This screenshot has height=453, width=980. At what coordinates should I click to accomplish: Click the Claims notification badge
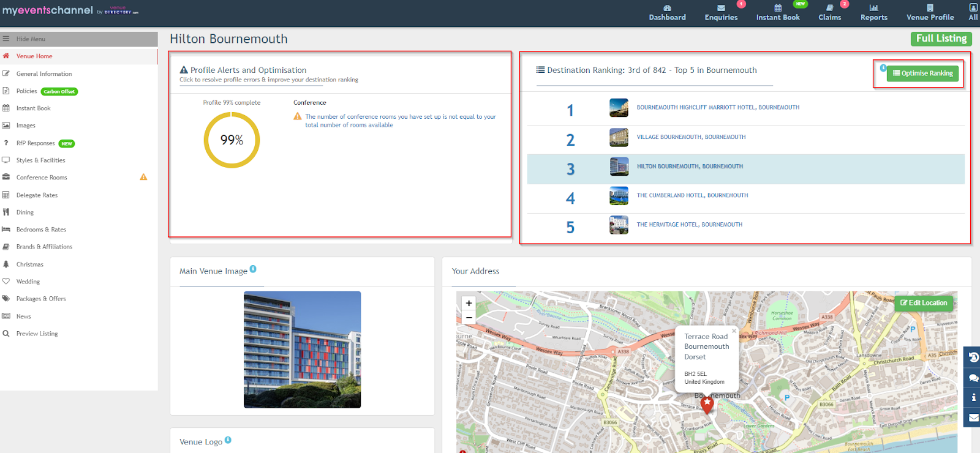pyautogui.click(x=845, y=4)
